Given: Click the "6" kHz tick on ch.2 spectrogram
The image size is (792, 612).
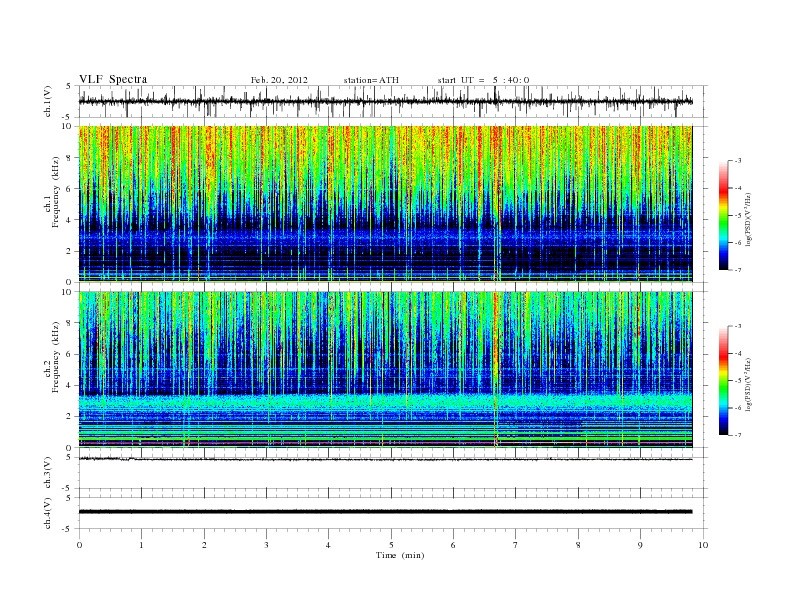Looking at the screenshot, I should pyautogui.click(x=69, y=354).
